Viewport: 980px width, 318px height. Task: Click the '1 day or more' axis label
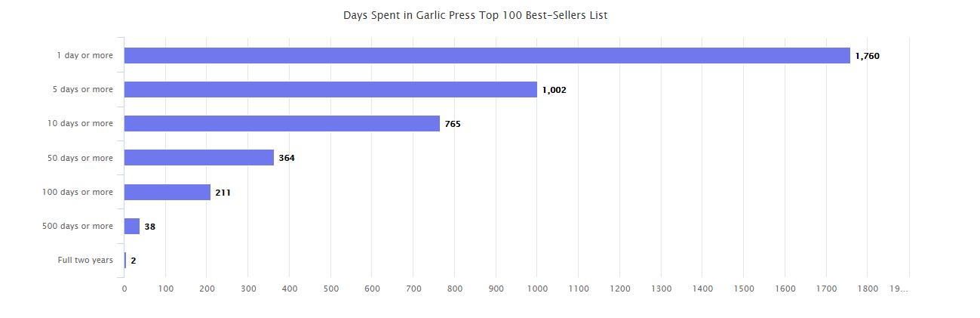tap(84, 55)
